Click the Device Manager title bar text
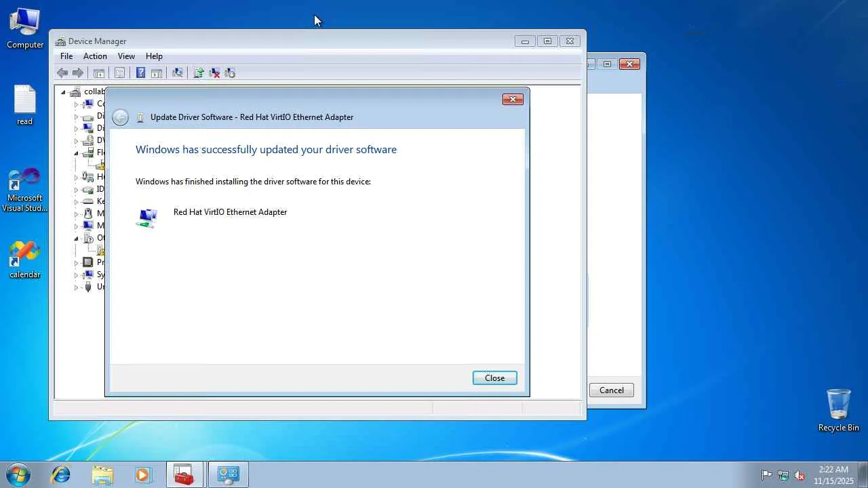 click(97, 41)
